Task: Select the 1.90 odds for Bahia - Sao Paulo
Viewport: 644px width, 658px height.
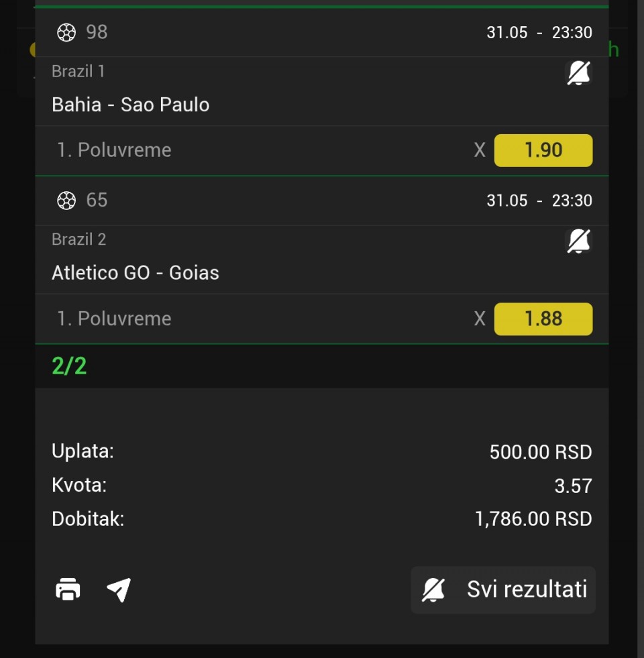Action: click(x=543, y=150)
